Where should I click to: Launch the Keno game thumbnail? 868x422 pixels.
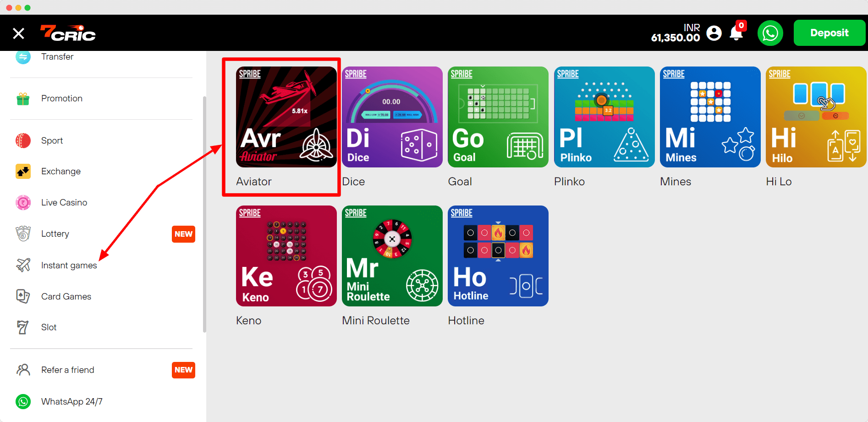pos(286,256)
